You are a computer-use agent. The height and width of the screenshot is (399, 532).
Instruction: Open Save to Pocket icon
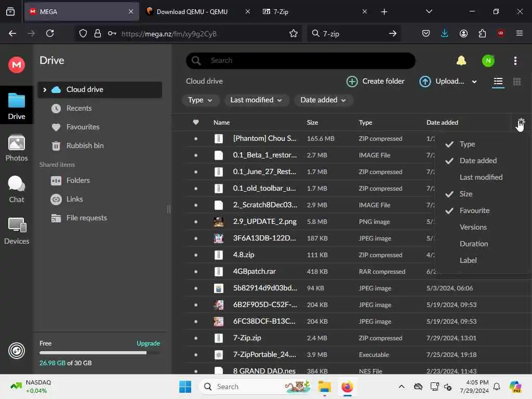pyautogui.click(x=426, y=33)
